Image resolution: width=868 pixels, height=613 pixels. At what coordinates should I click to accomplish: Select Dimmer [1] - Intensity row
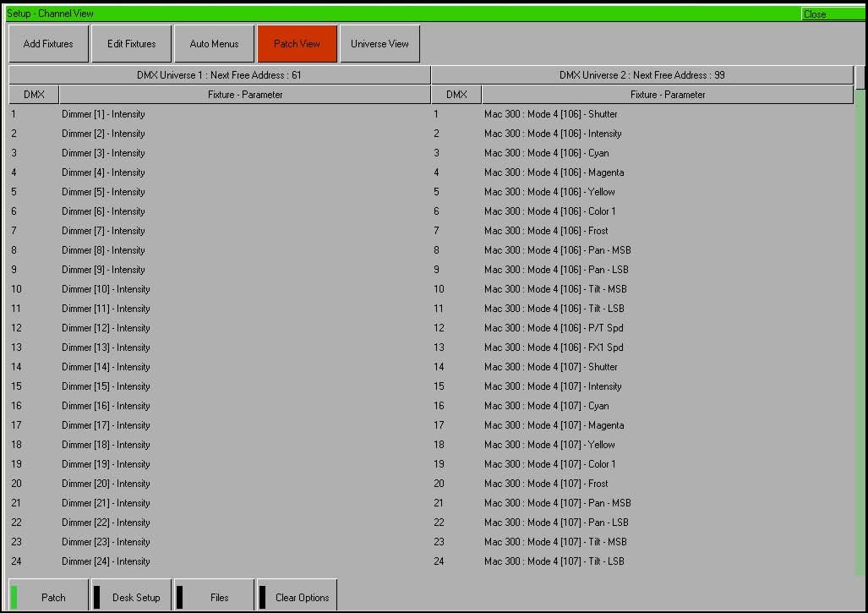coord(219,114)
